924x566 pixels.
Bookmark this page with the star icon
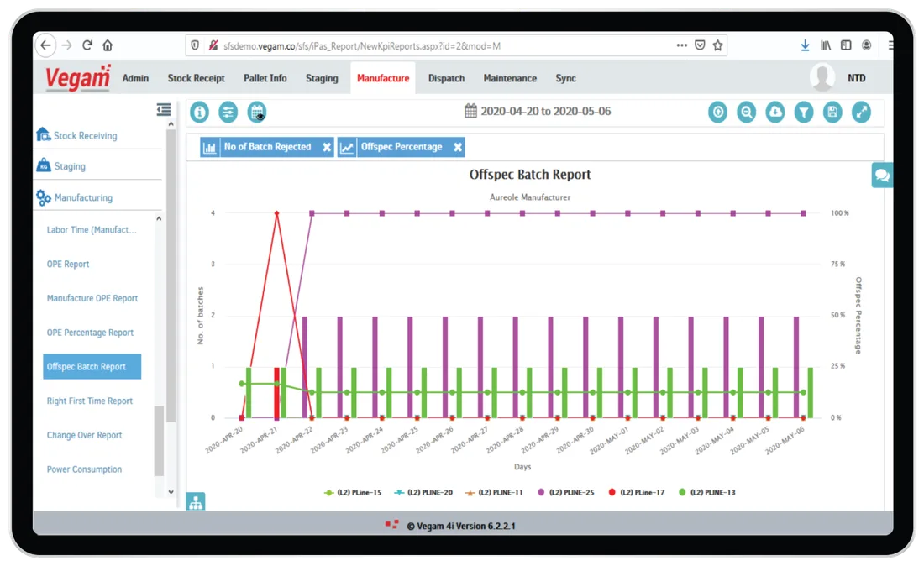717,45
